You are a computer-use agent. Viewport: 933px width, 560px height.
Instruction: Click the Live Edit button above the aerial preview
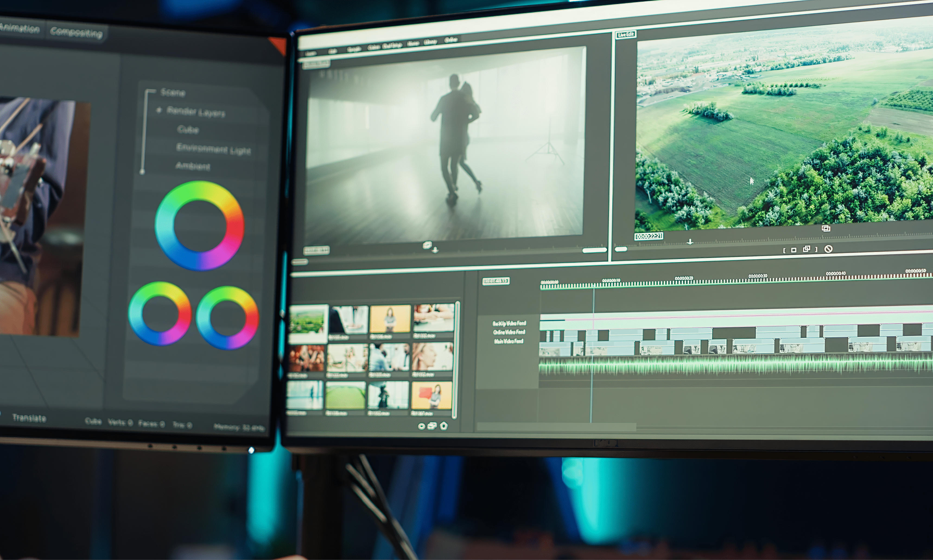pyautogui.click(x=626, y=35)
